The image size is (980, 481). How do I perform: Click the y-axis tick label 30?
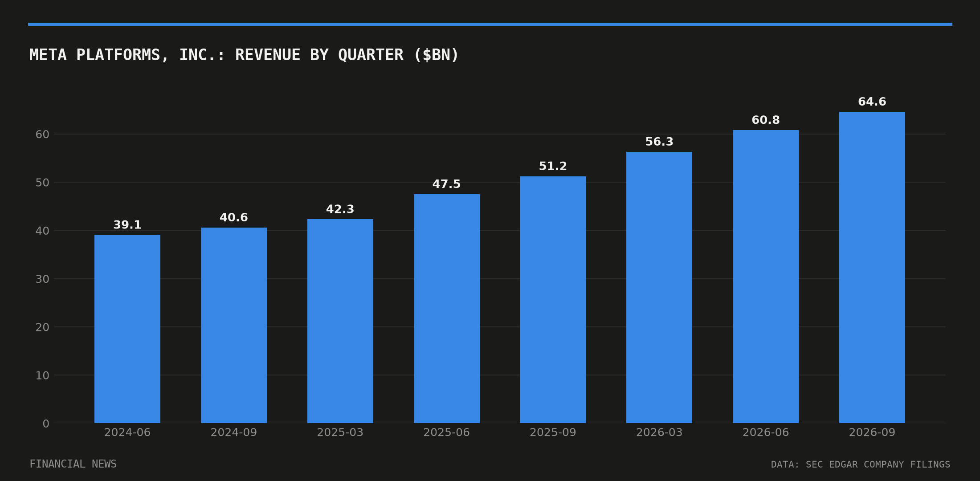(x=42, y=279)
